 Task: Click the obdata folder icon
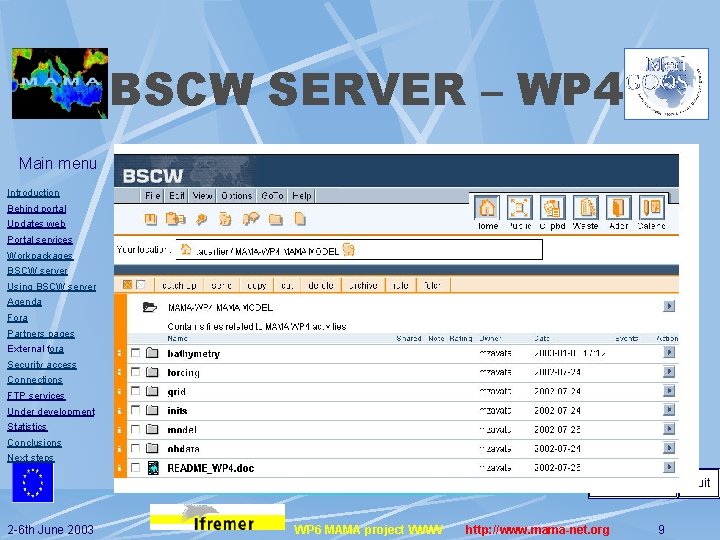pos(152,448)
